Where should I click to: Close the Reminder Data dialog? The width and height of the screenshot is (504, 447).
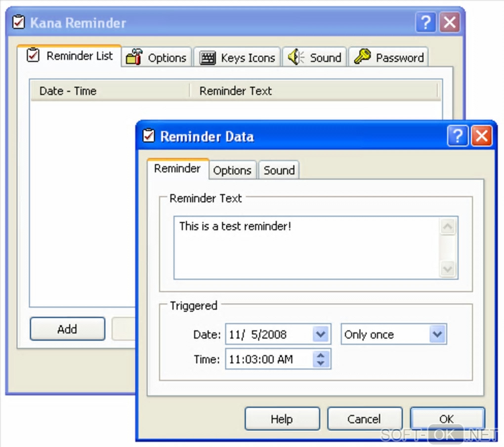[481, 136]
